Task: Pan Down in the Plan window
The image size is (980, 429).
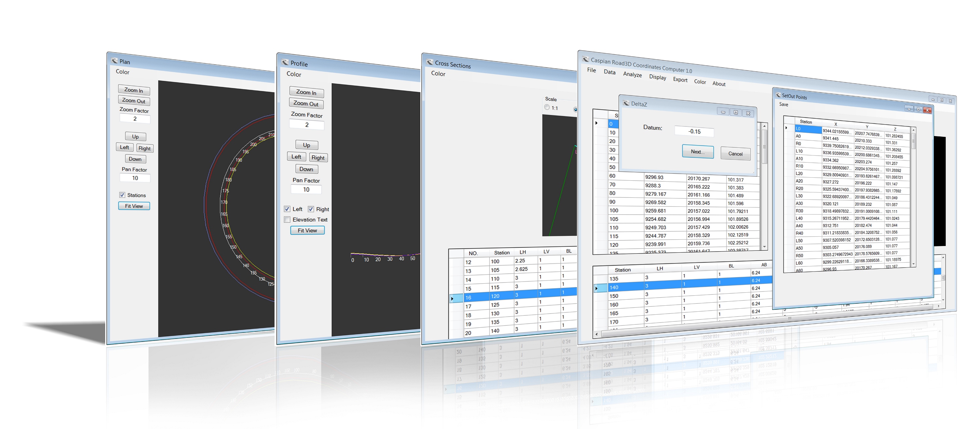Action: point(135,159)
